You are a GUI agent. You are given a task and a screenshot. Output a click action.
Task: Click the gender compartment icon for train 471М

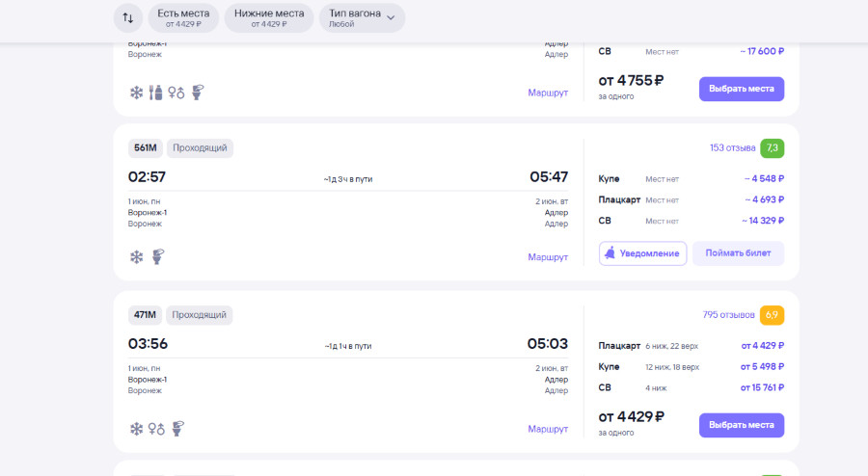pyautogui.click(x=156, y=429)
